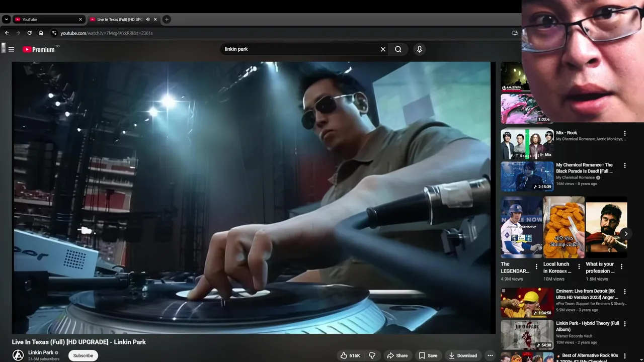Open options for 'The LEGENDAR...' Short
This screenshot has width=644, height=362.
536,267
